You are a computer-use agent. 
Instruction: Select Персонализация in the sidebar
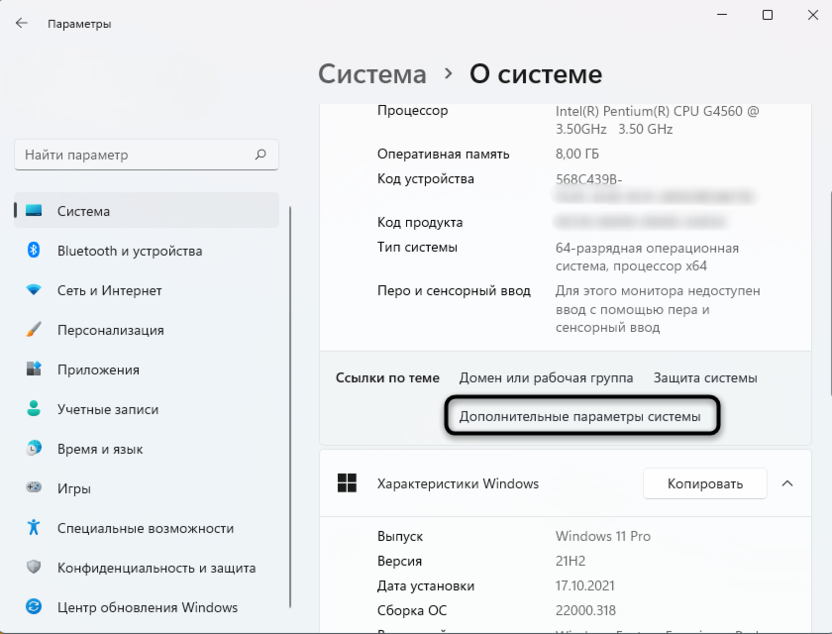[146, 330]
